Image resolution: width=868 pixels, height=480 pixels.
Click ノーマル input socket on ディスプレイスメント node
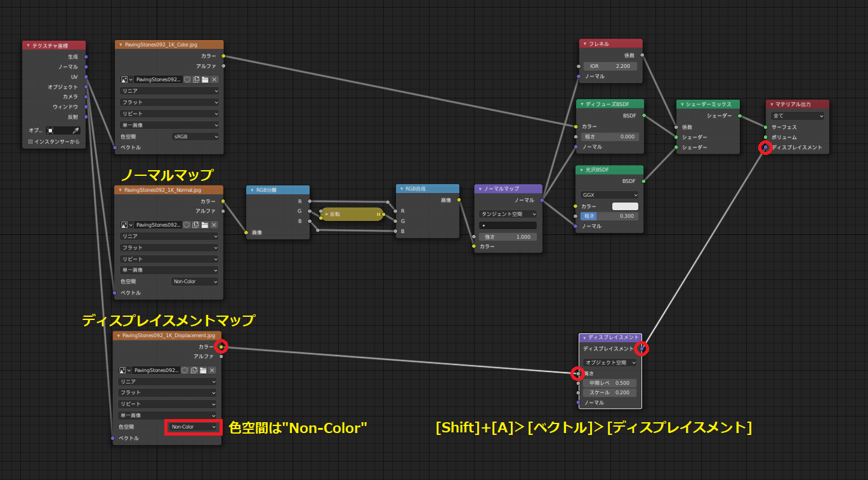pyautogui.click(x=578, y=403)
